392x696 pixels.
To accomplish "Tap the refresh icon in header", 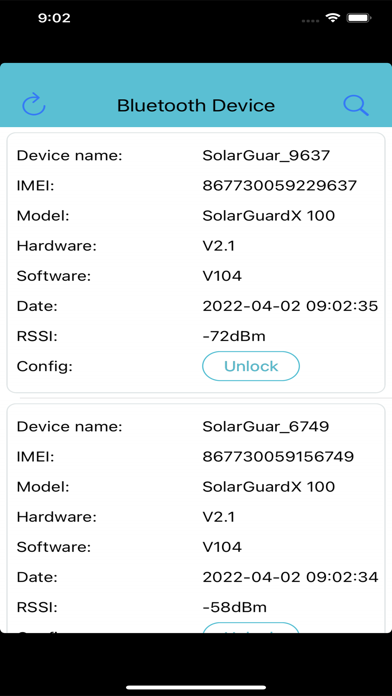I will click(x=34, y=105).
